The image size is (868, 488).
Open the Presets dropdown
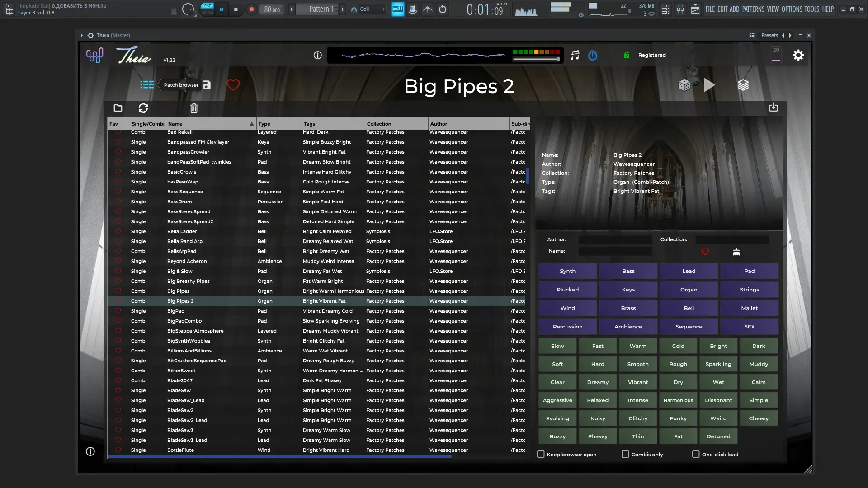(x=769, y=35)
